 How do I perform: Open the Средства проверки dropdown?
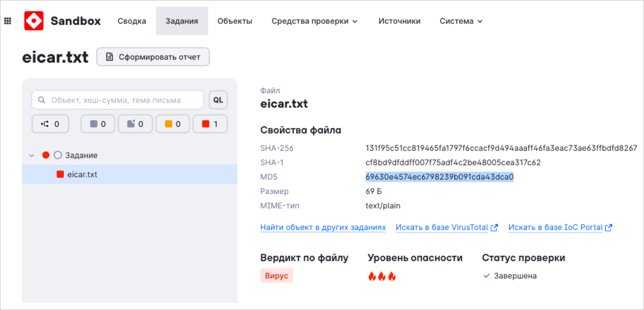tap(314, 21)
